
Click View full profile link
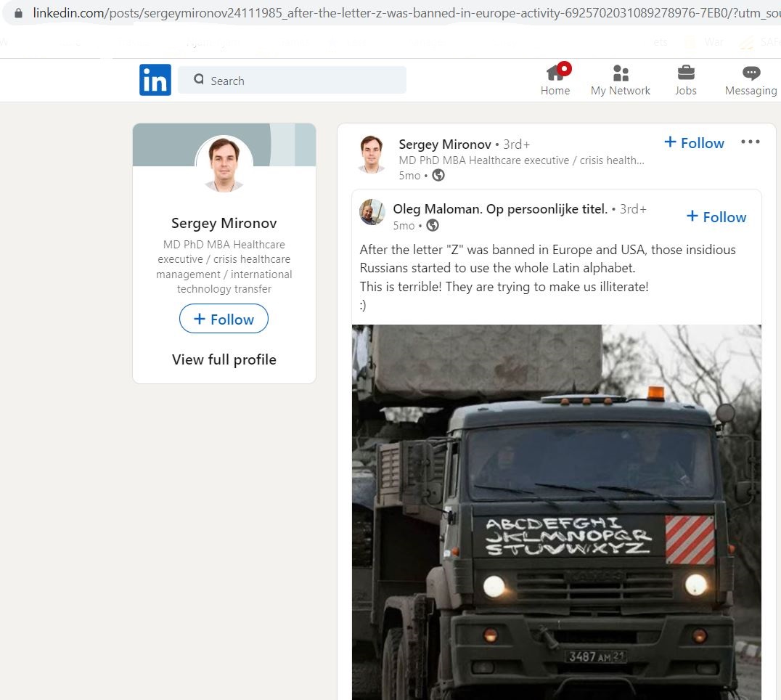click(224, 359)
